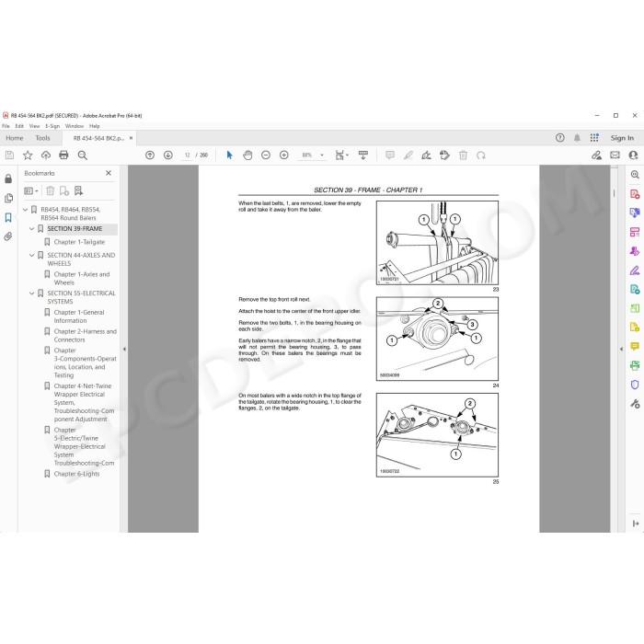Delete with the trash icon in the toolbar
The width and height of the screenshot is (644, 644).
(463, 155)
